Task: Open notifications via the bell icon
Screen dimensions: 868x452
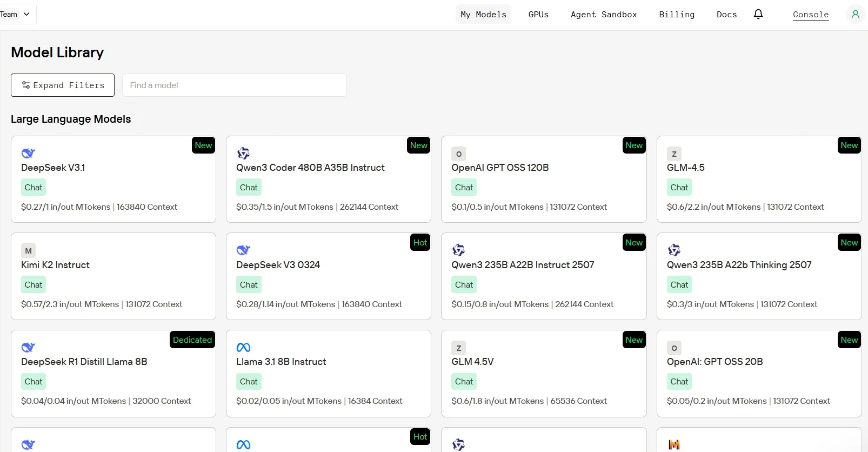Action: click(758, 14)
